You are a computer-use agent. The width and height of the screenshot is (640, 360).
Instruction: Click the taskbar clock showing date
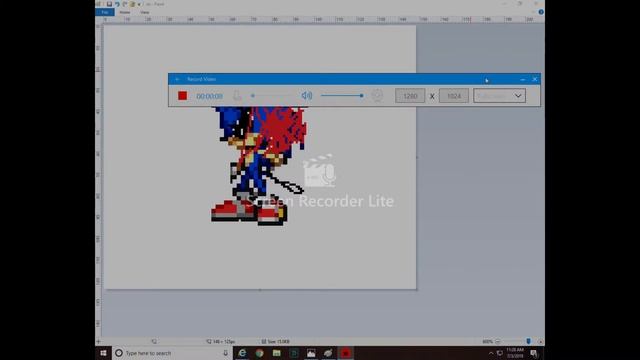point(515,353)
